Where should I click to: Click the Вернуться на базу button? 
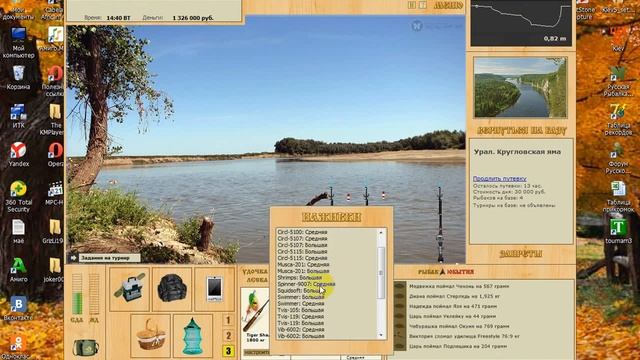point(521,131)
